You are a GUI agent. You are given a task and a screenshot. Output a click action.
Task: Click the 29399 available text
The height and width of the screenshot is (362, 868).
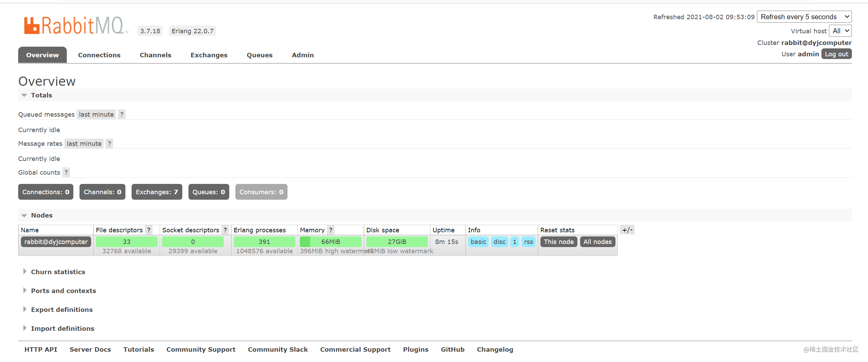193,251
